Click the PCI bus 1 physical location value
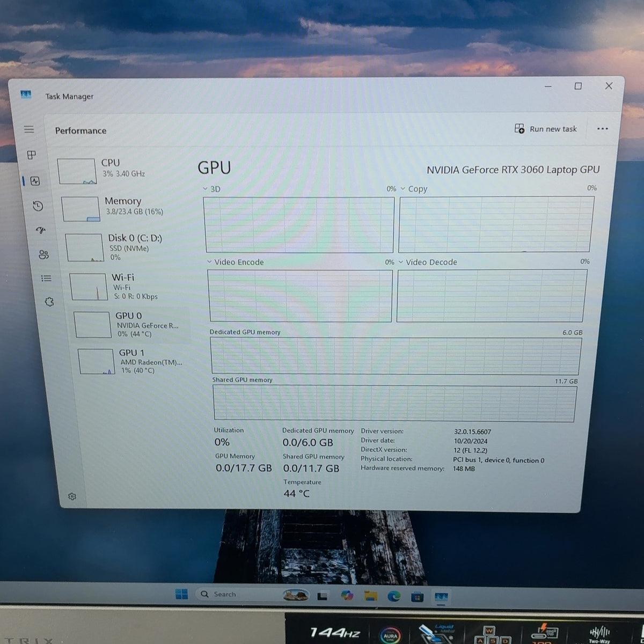The height and width of the screenshot is (644, 644). click(499, 460)
